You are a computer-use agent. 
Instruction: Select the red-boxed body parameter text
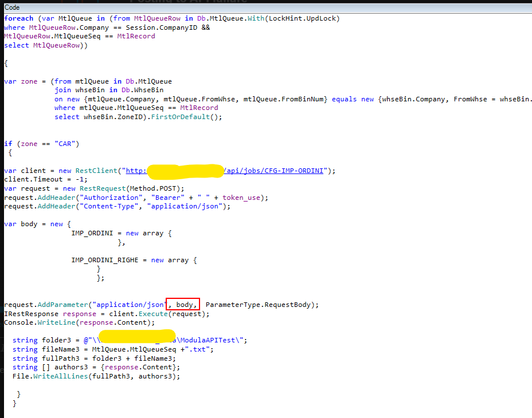(x=182, y=304)
